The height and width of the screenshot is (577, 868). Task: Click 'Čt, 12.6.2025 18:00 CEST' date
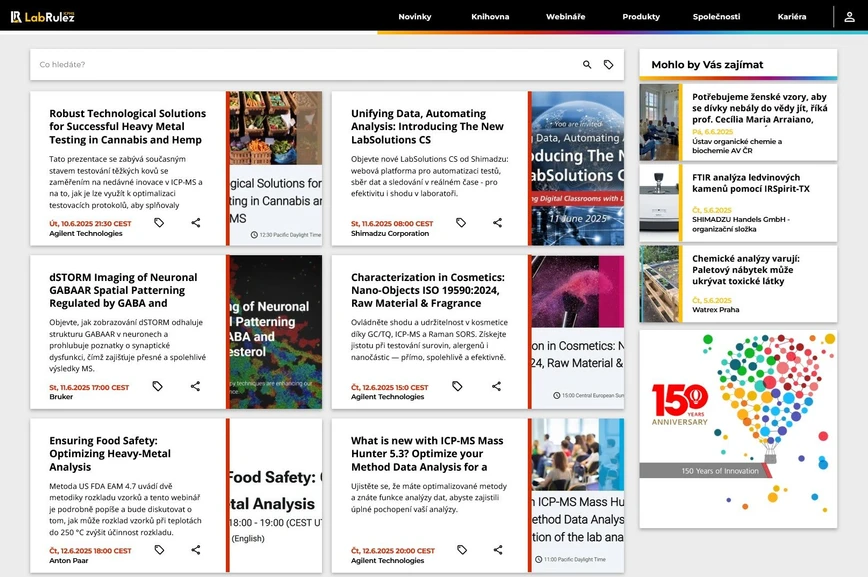coord(90,551)
